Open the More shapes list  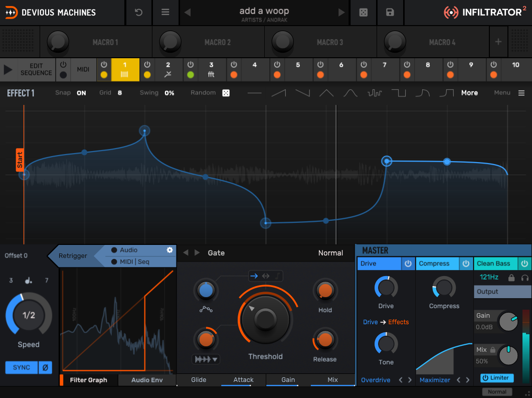469,93
